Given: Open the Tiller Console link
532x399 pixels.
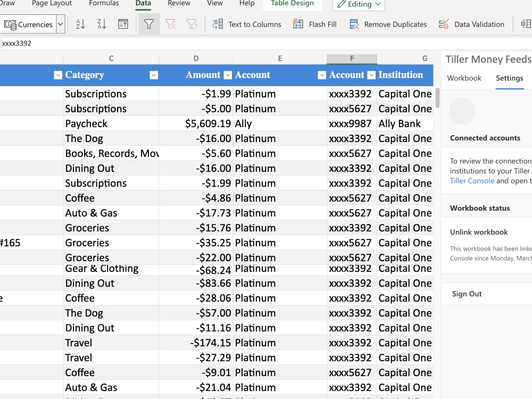Looking at the screenshot, I should pyautogui.click(x=471, y=181).
